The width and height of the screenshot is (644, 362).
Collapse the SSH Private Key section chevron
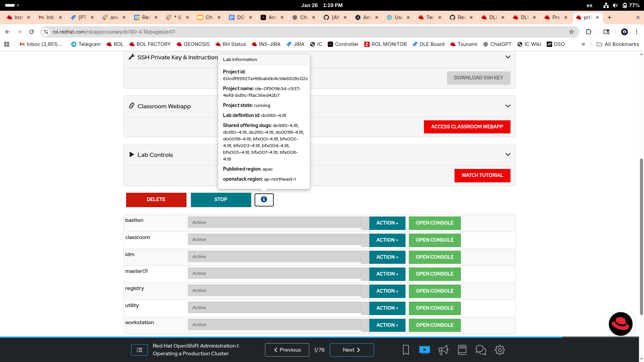[x=508, y=57]
